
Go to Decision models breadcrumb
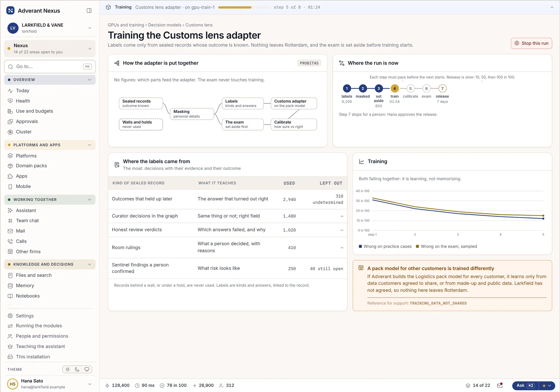pyautogui.click(x=165, y=25)
